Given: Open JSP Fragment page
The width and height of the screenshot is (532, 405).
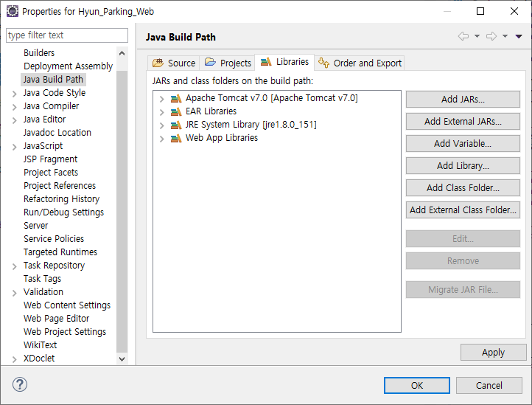Looking at the screenshot, I should [x=51, y=159].
